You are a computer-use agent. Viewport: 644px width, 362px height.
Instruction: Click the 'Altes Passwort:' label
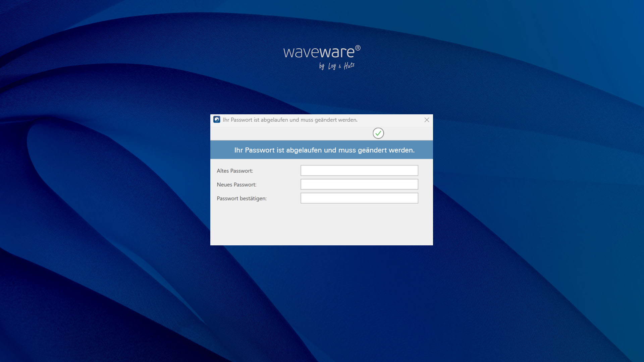click(x=235, y=171)
